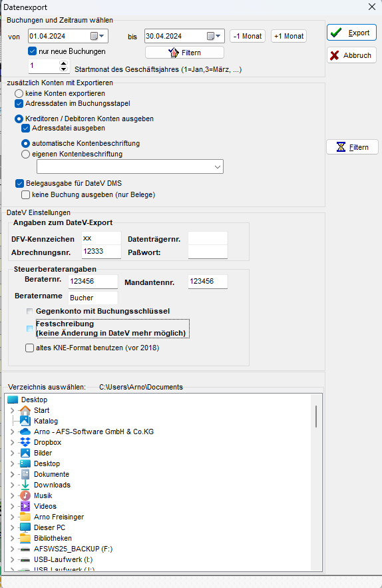Click the Bilder picture icon
The height and width of the screenshot is (588, 382).
[x=25, y=453]
